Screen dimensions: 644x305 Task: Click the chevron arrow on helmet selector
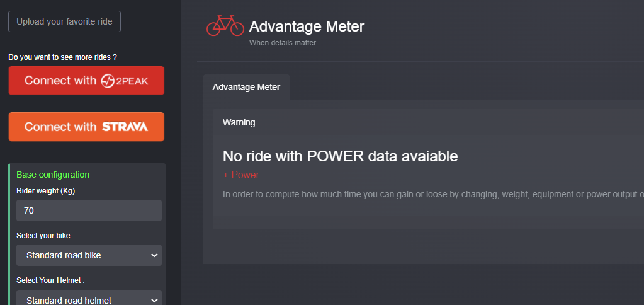tap(154, 301)
